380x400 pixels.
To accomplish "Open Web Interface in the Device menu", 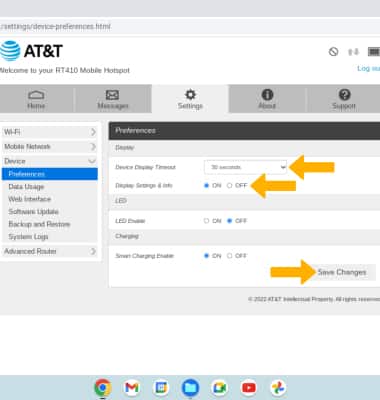I will [30, 199].
